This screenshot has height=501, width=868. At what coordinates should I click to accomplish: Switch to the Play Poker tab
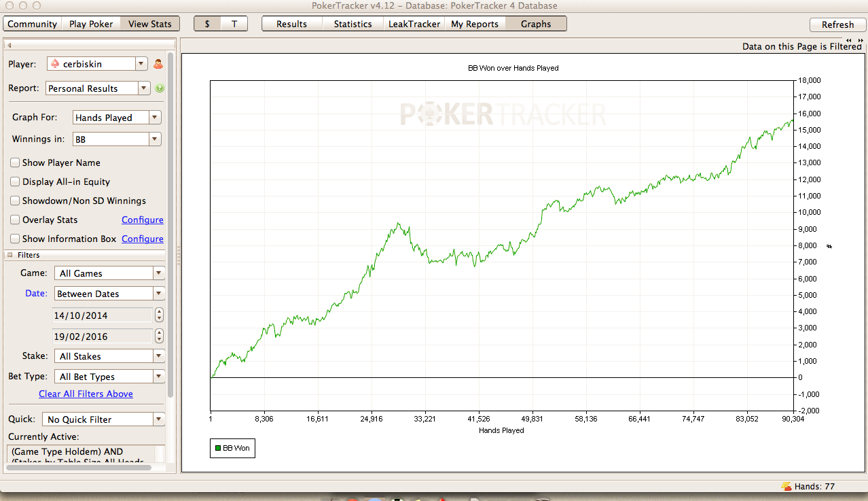point(92,24)
